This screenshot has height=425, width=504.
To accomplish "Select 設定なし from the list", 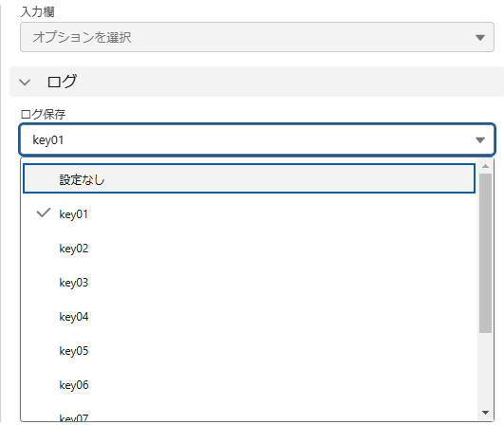I will click(x=249, y=178).
